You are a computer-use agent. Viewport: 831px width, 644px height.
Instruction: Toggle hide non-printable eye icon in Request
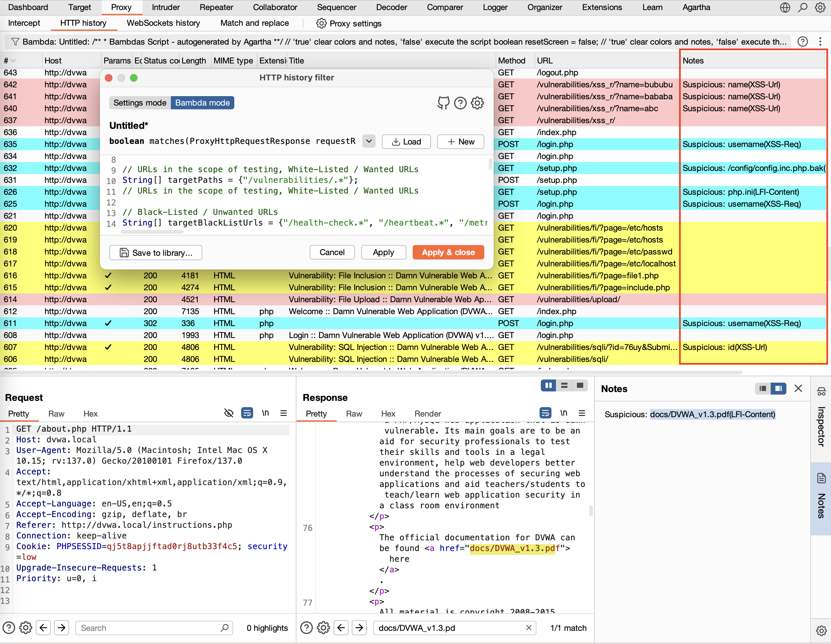229,413
